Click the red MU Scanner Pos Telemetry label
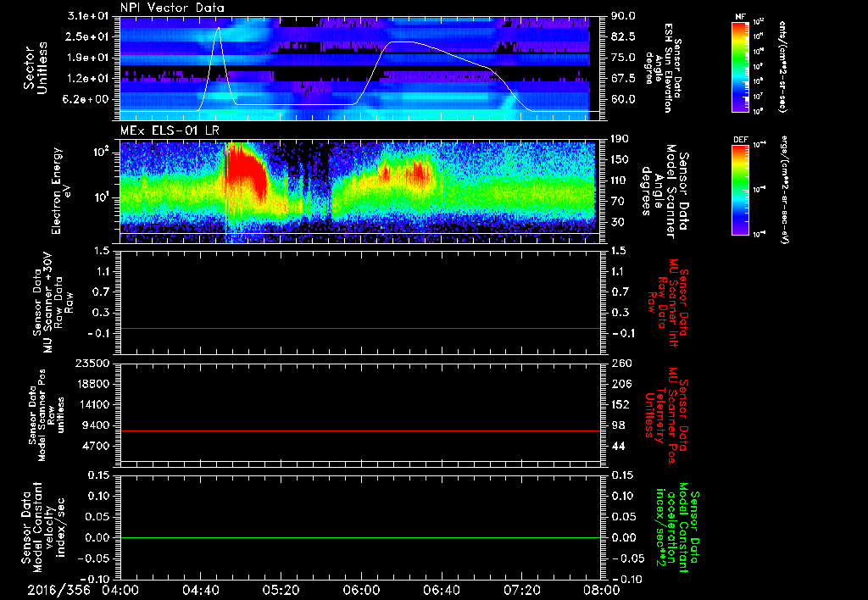This screenshot has height=600, width=868. [666, 415]
